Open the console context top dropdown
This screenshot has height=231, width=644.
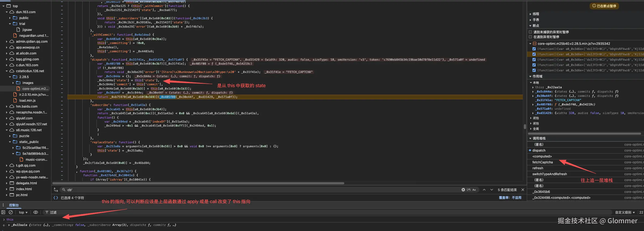(23, 212)
